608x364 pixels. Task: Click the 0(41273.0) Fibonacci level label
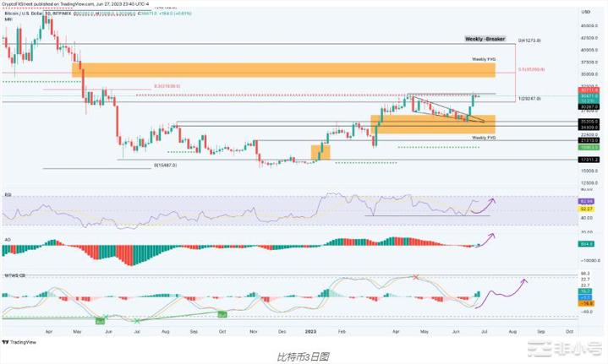point(529,40)
